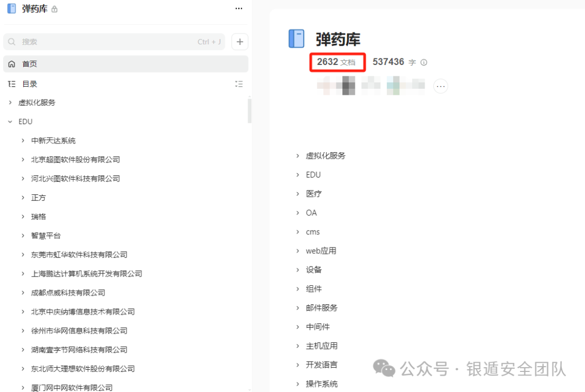
Task: Open 中间件 in main panel list
Action: [x=318, y=327]
